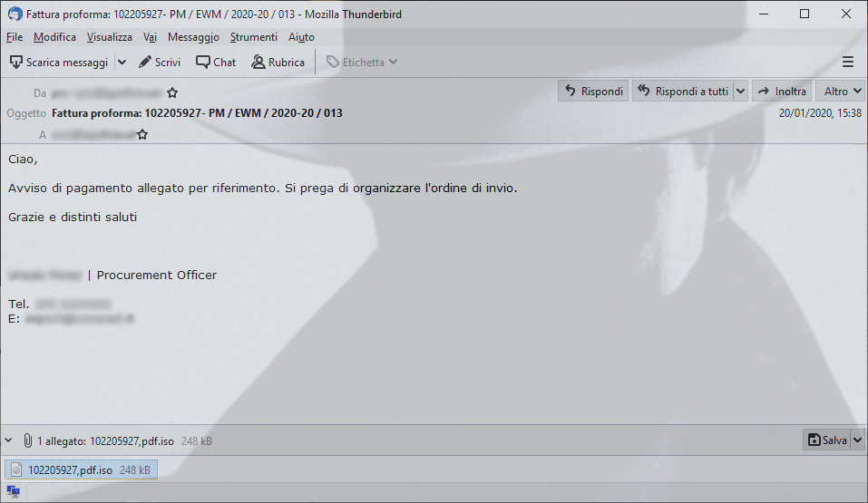Image resolution: width=868 pixels, height=503 pixels.
Task: Open the Scrivi compose pencil icon
Action: tap(145, 62)
